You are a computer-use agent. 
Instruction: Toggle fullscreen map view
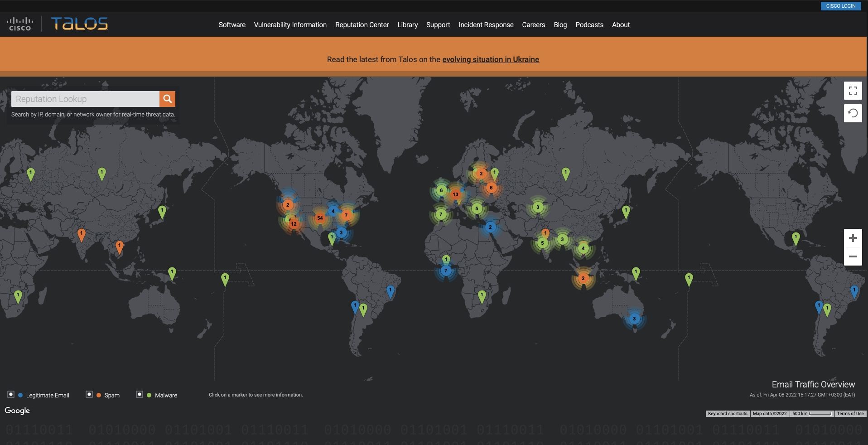(x=853, y=91)
